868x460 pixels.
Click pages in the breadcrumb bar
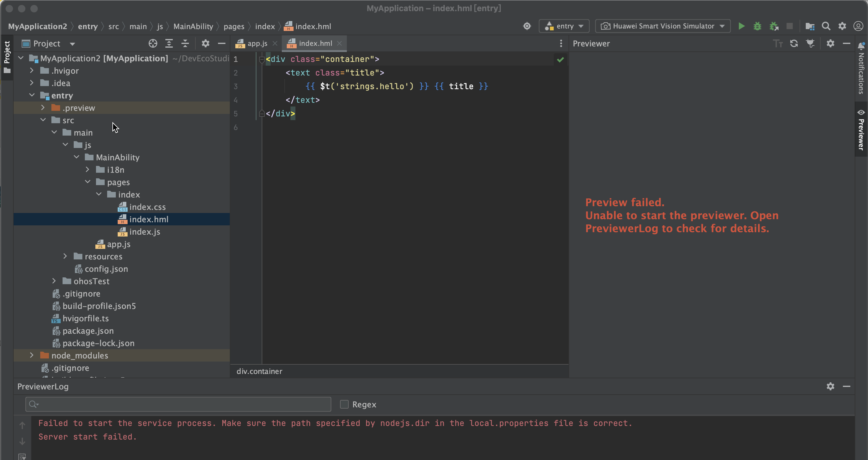click(234, 26)
